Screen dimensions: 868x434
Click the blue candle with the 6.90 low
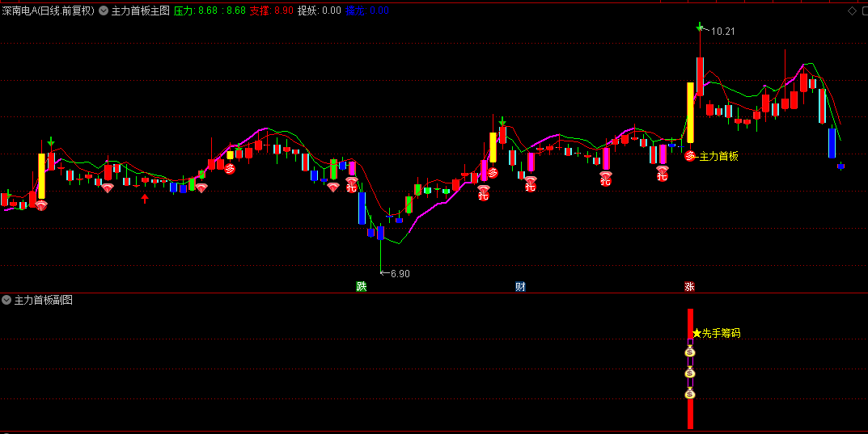tap(380, 233)
